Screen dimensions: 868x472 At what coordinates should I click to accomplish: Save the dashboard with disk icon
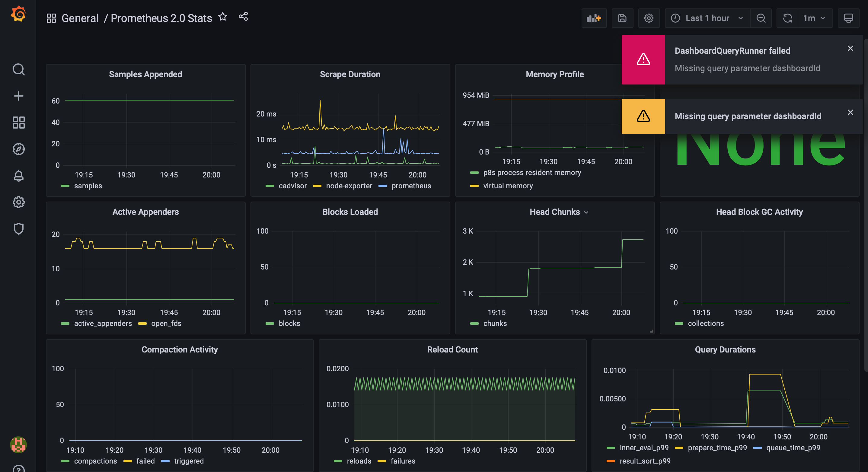[x=622, y=18]
